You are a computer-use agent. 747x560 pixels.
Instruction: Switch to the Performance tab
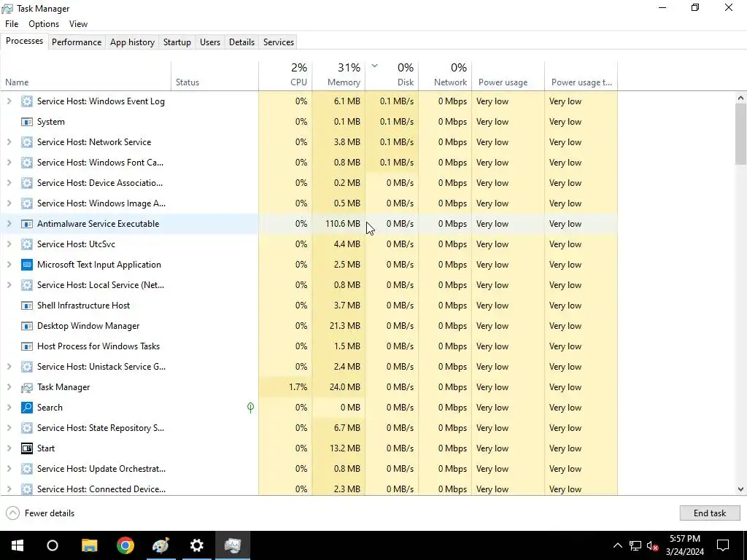coord(77,42)
